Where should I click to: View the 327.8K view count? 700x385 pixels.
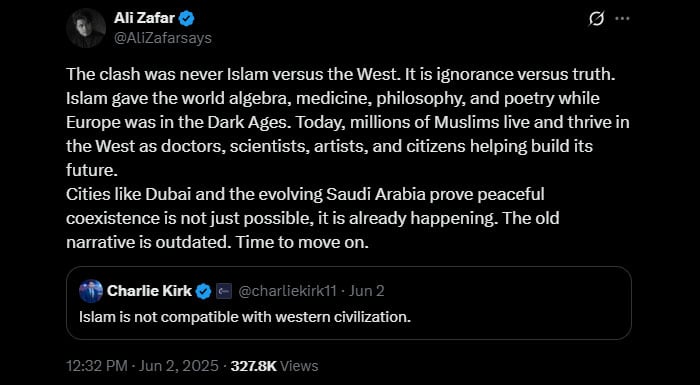coord(254,366)
